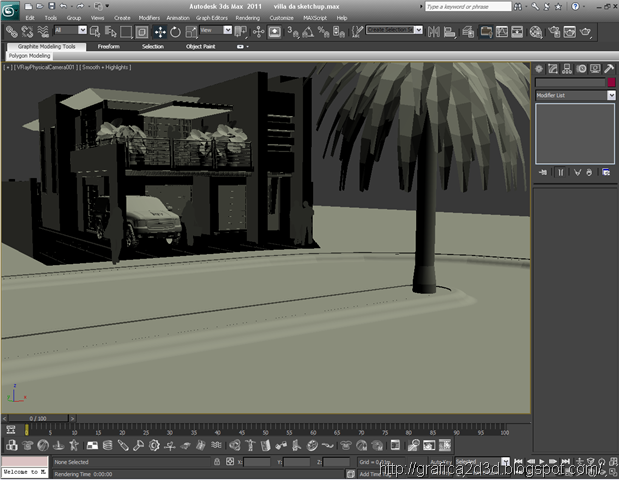Open the Display command panel
The height and width of the screenshot is (480, 619).
[x=595, y=68]
